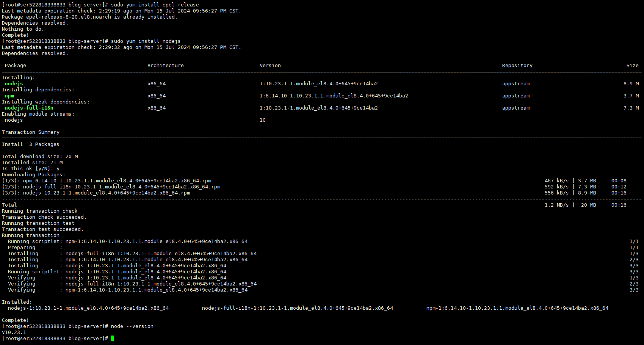The width and height of the screenshot is (644, 345).
Task: Click the module stream value '10'
Action: point(263,120)
